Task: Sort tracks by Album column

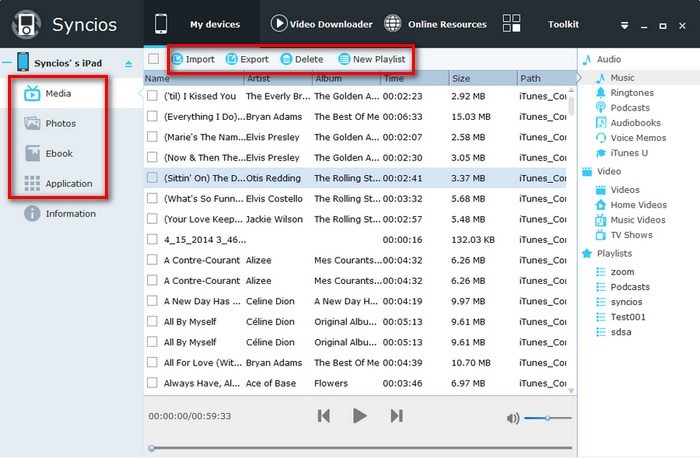Action: 346,79
